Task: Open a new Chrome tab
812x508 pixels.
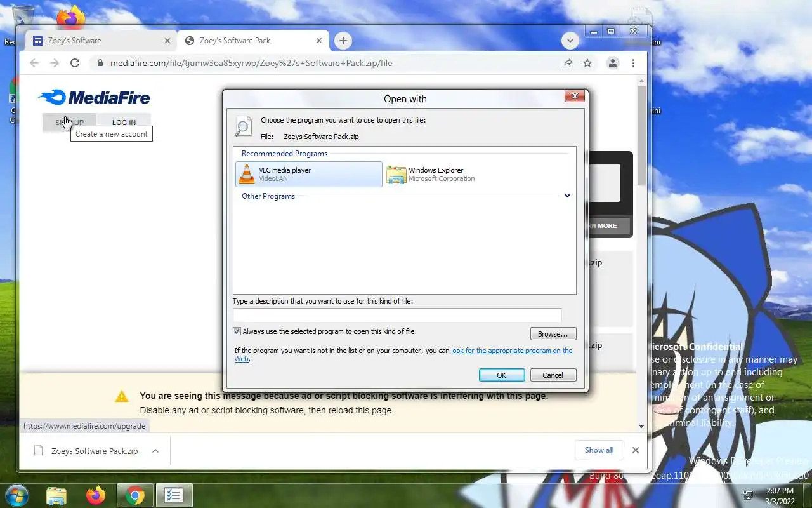Action: [x=343, y=41]
